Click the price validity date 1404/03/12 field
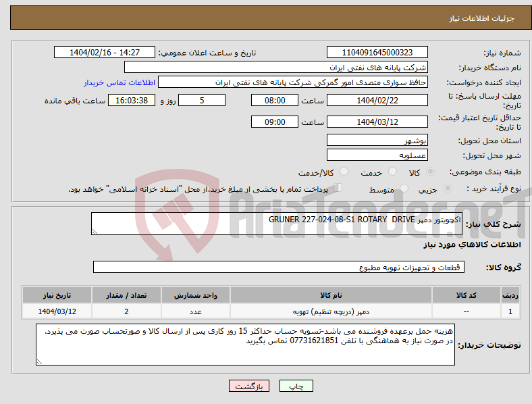The height and width of the screenshot is (404, 532). pyautogui.click(x=377, y=122)
